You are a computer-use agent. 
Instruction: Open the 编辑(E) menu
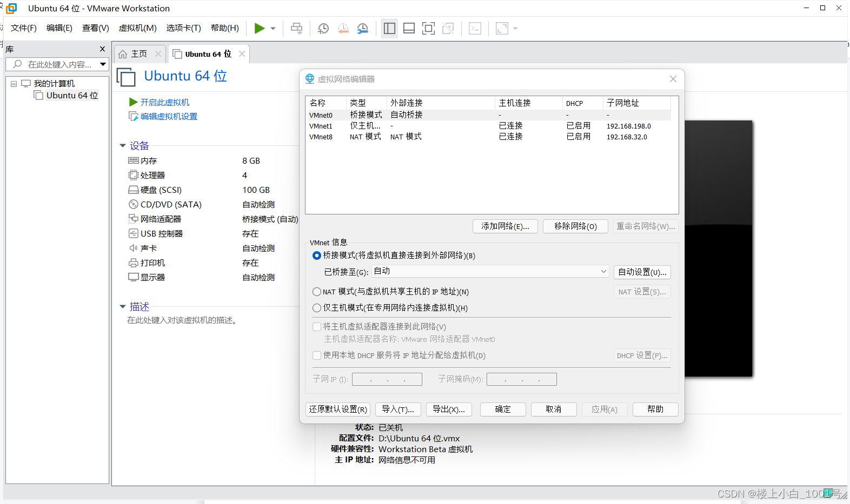tap(59, 28)
